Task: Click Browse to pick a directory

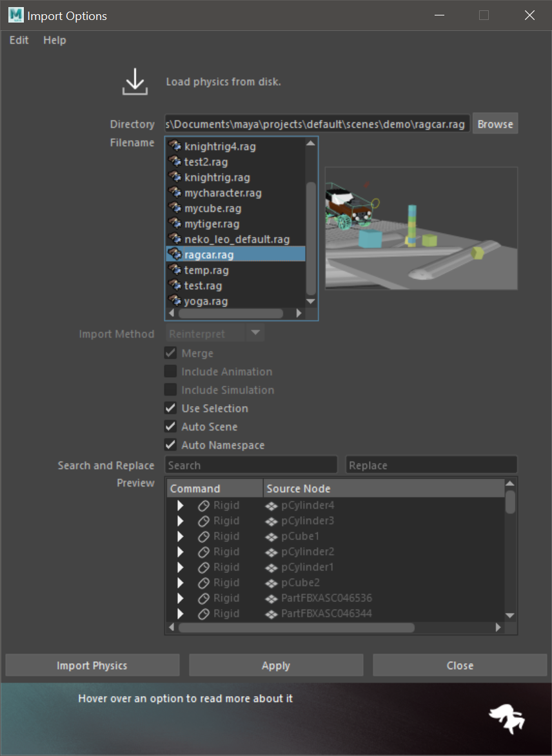Action: point(495,124)
